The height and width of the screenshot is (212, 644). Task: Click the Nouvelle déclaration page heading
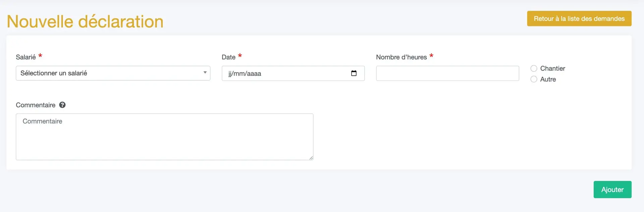point(85,21)
